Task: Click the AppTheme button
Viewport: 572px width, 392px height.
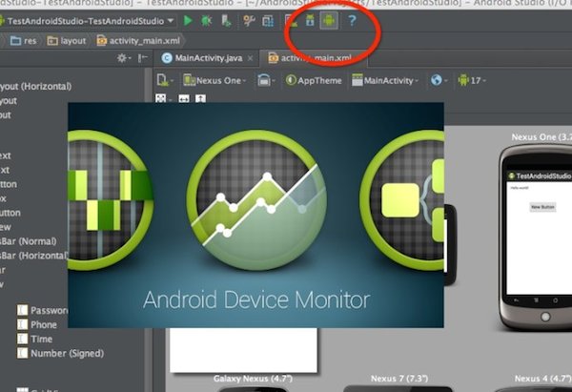Action: (314, 80)
